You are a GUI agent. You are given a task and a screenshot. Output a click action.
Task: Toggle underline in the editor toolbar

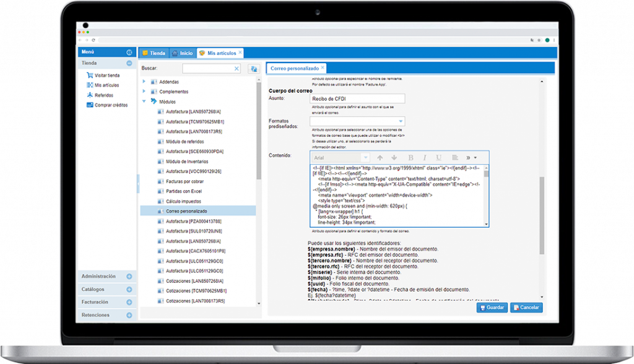click(x=439, y=158)
